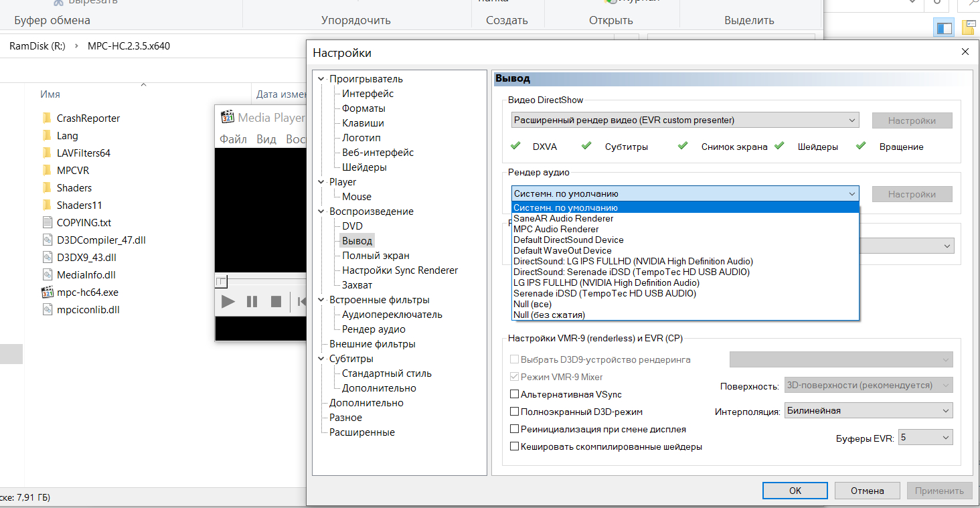Select Логотип in the settings tree
This screenshot has width=980, height=508.
click(361, 138)
